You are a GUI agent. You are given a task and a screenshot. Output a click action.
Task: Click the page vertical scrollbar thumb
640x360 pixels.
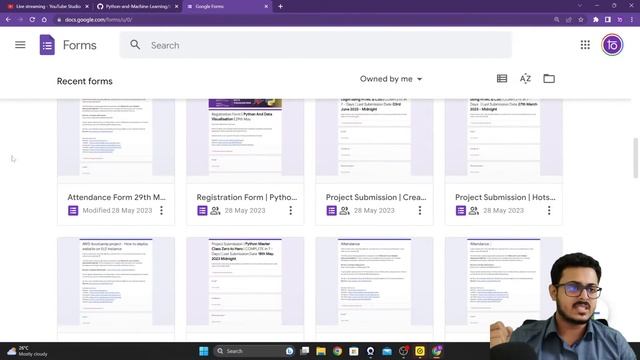[x=636, y=158]
